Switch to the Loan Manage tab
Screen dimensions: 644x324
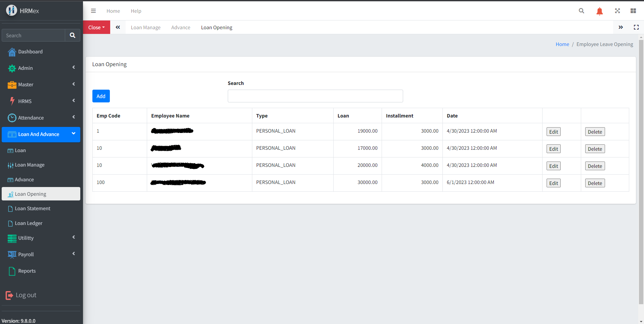click(145, 28)
